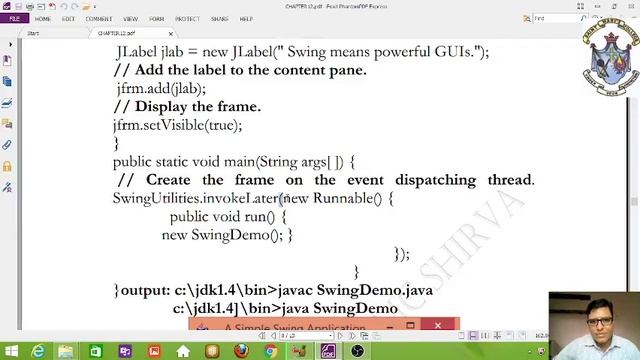640x360 pixels.
Task: Go to first page using status bar arrow
Action: coord(262,336)
